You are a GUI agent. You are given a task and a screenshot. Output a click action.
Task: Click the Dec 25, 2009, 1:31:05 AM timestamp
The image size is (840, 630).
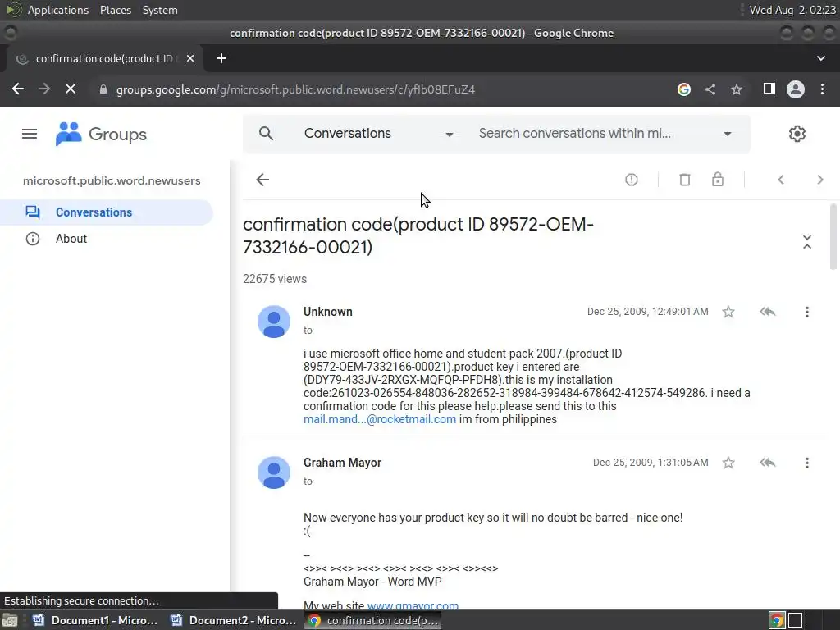651,463
